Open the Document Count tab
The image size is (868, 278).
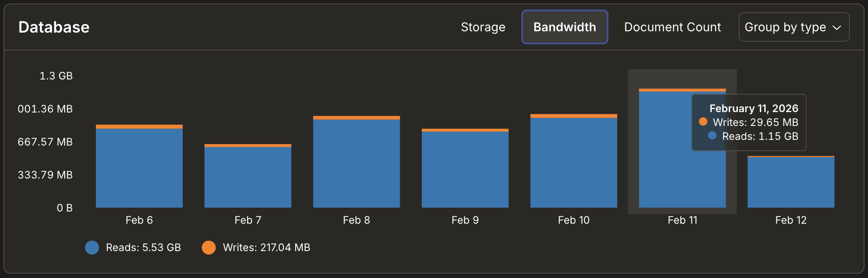(672, 27)
